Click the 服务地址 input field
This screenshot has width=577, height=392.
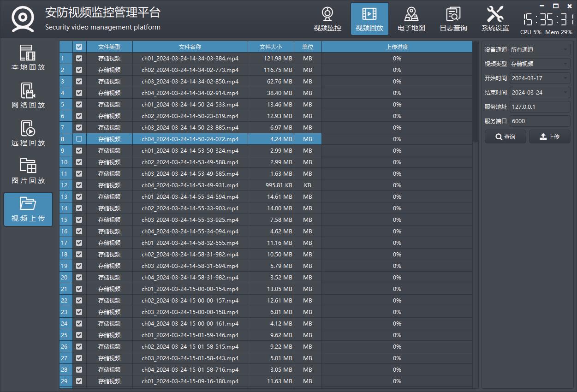click(x=540, y=107)
